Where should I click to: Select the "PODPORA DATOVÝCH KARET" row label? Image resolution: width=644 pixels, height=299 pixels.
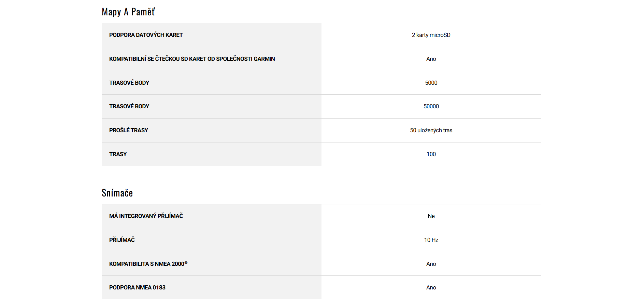pyautogui.click(x=146, y=35)
